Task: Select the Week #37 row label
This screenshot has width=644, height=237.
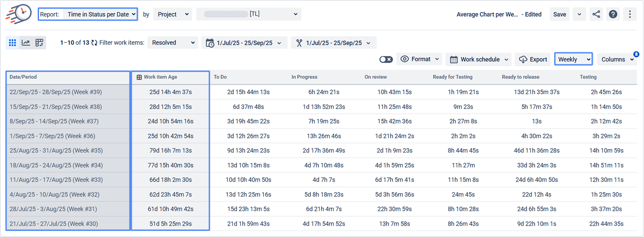Action: [x=54, y=121]
